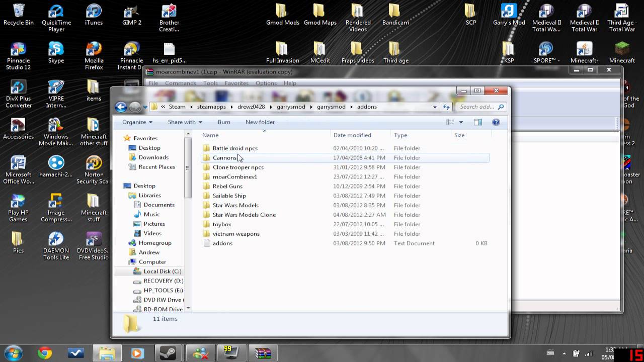Launch iTunes from the desktop

point(94,15)
